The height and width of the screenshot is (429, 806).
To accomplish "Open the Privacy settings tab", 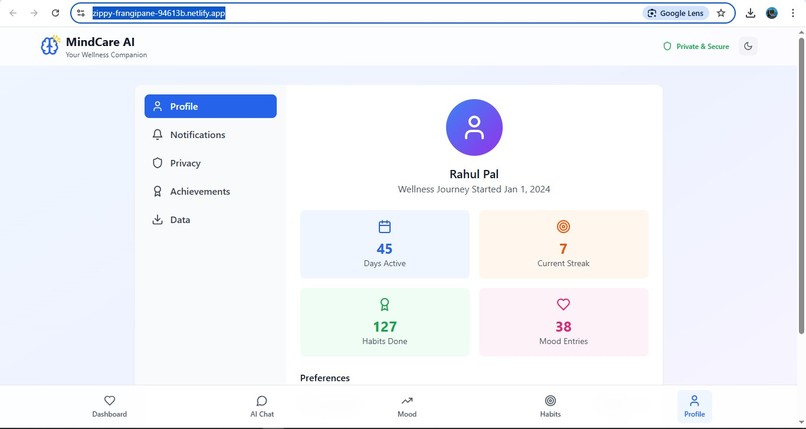I will (210, 163).
